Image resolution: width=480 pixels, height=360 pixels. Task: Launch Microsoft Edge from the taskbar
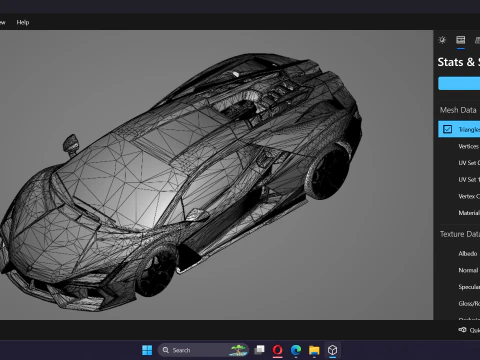(296, 350)
